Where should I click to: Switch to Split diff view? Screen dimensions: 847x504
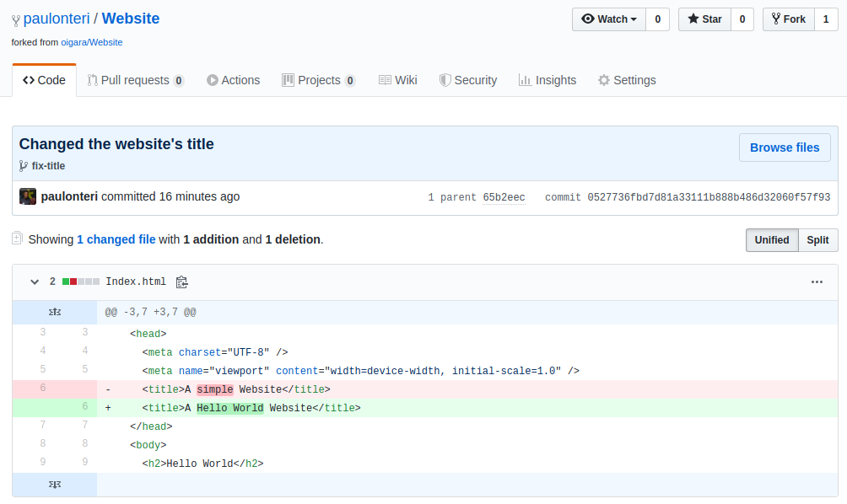(817, 240)
